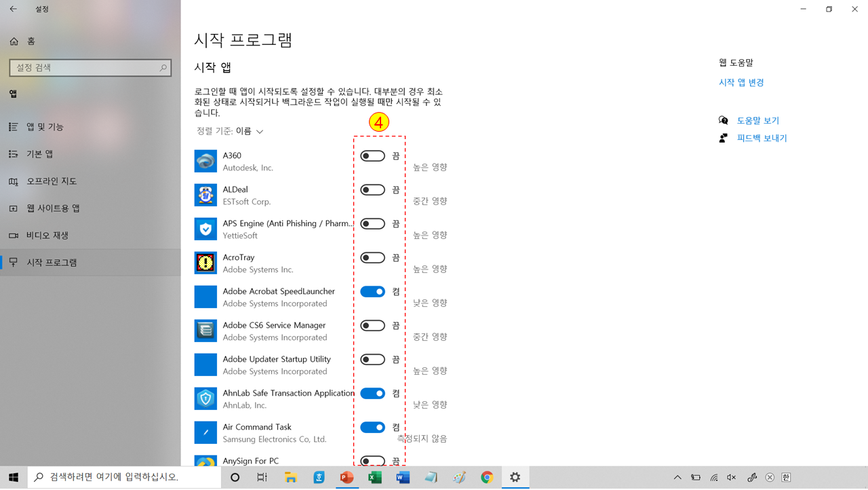Disable Adobe Acrobat SpeedLauncher at startup

pos(372,291)
